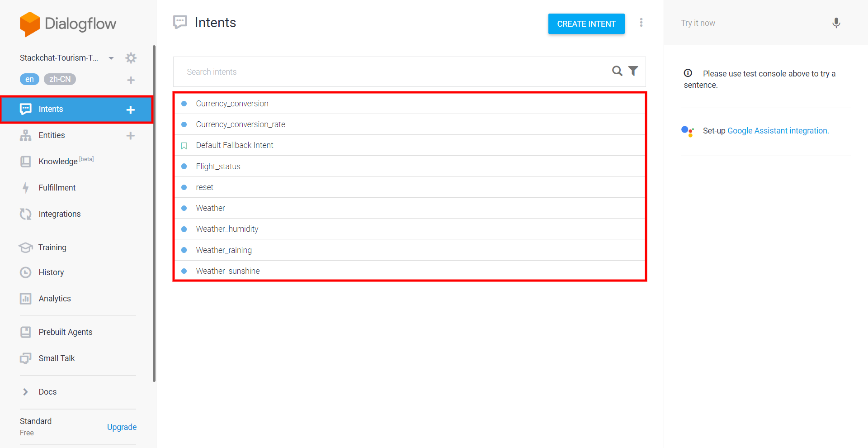This screenshot has width=868, height=448.
Task: Open the History section
Action: coord(51,272)
